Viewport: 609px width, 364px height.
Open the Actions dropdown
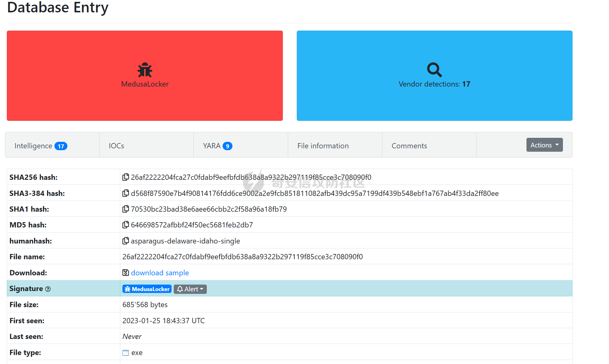[x=544, y=145]
